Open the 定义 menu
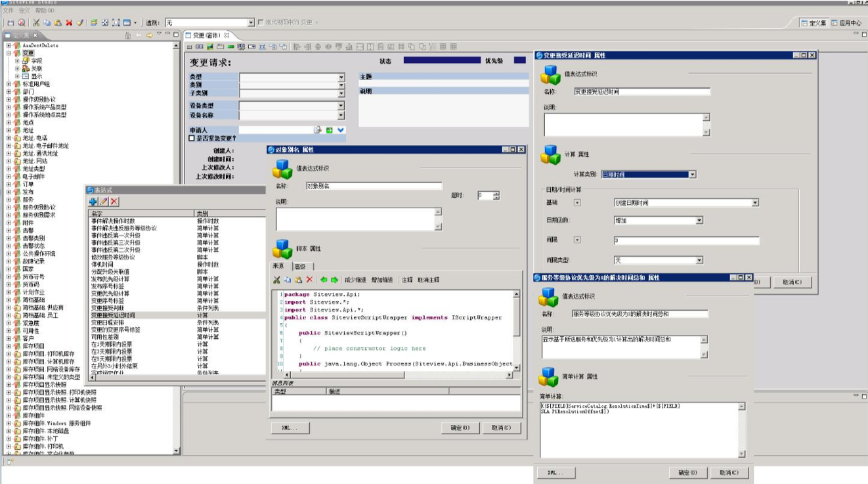The width and height of the screenshot is (868, 484). click(x=25, y=11)
